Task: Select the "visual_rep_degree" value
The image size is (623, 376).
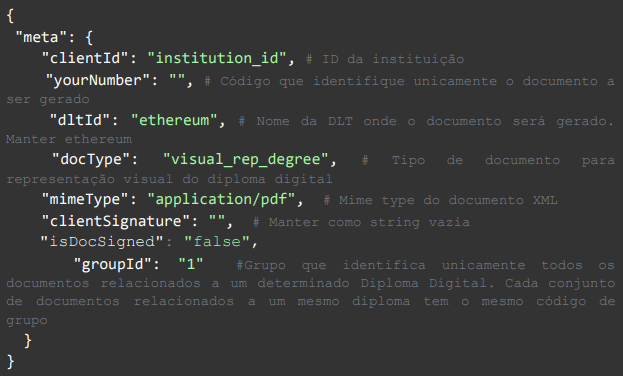Action: coord(246,160)
